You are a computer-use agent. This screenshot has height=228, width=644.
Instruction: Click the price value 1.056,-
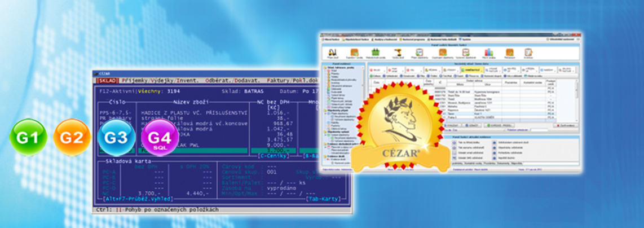pyautogui.click(x=280, y=113)
